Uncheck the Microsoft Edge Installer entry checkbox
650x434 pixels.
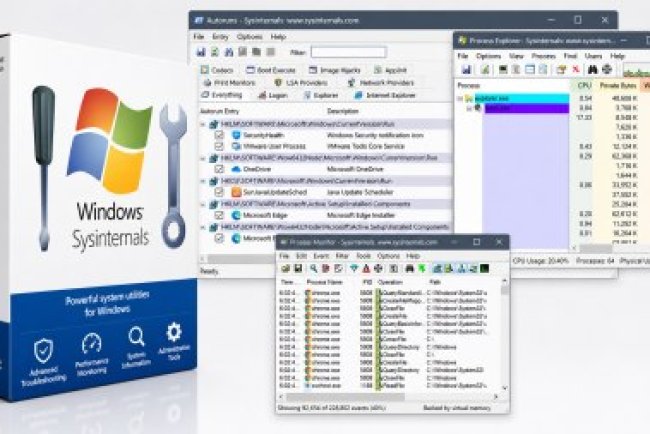coord(219,215)
